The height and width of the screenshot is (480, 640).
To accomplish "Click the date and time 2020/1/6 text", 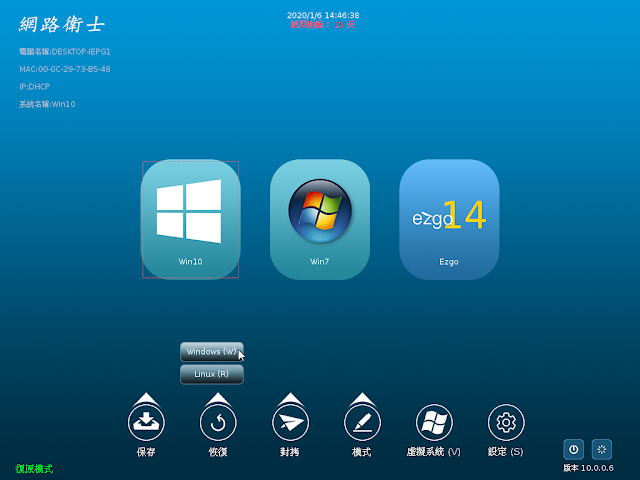I will coord(323,15).
